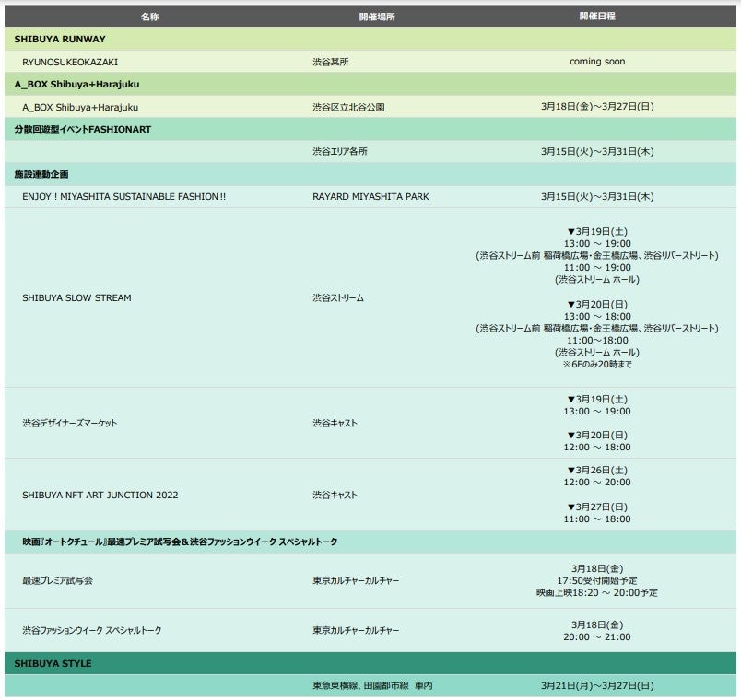The height and width of the screenshot is (700, 741).
Task: Click the 東急東横線、田園都市線 車内 venue cell
Action: (372, 686)
